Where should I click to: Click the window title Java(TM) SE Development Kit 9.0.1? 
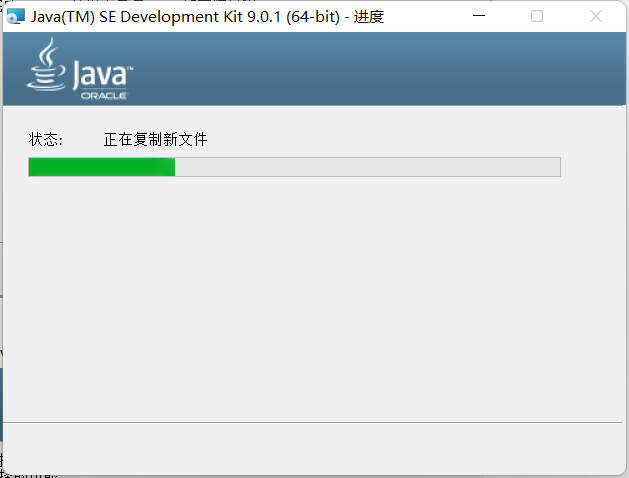(x=207, y=17)
